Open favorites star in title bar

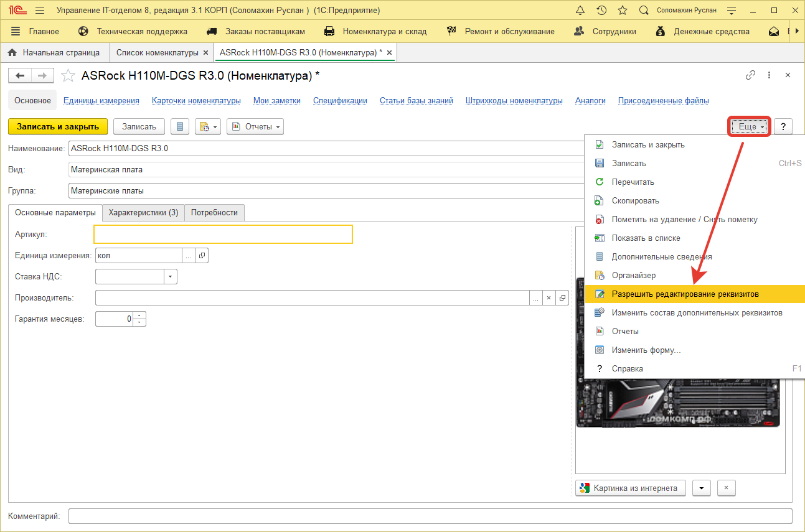point(623,11)
